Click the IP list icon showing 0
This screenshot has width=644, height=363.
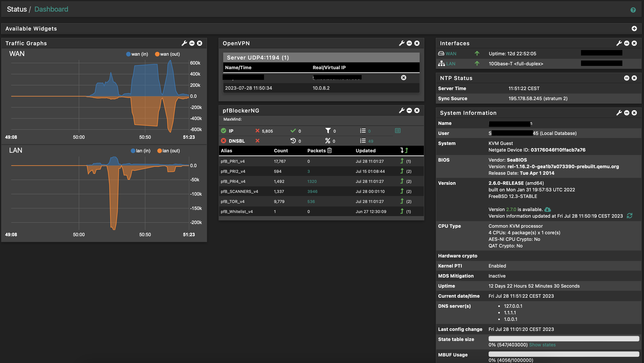point(363,131)
